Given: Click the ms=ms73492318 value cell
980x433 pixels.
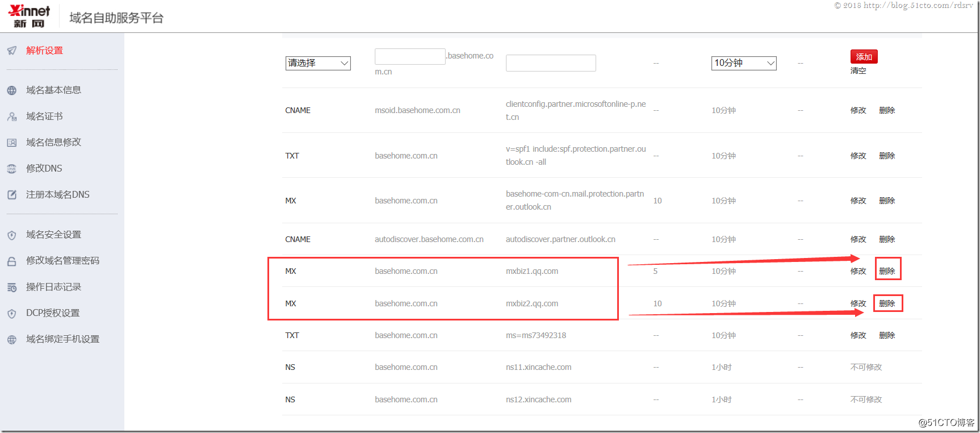Looking at the screenshot, I should tap(536, 335).
